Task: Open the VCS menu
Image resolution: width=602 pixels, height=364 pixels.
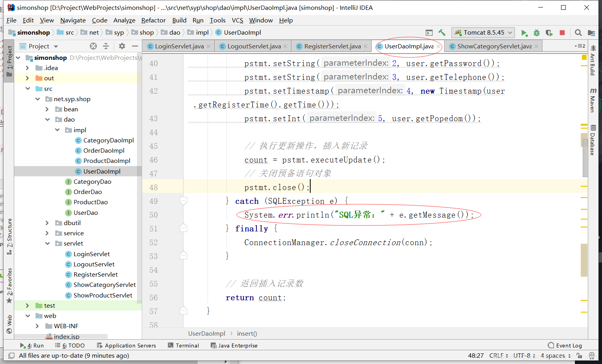Action: coord(237,20)
